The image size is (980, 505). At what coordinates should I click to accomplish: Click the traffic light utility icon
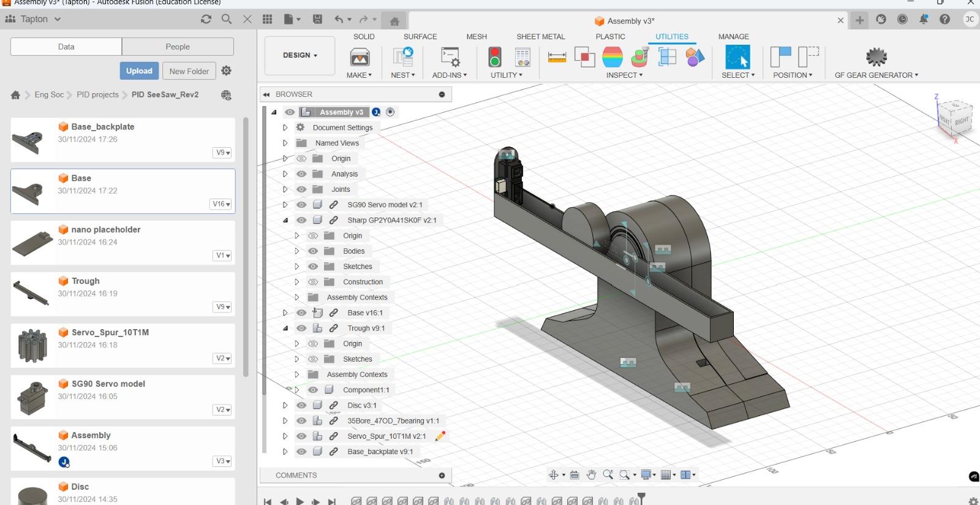pos(495,57)
